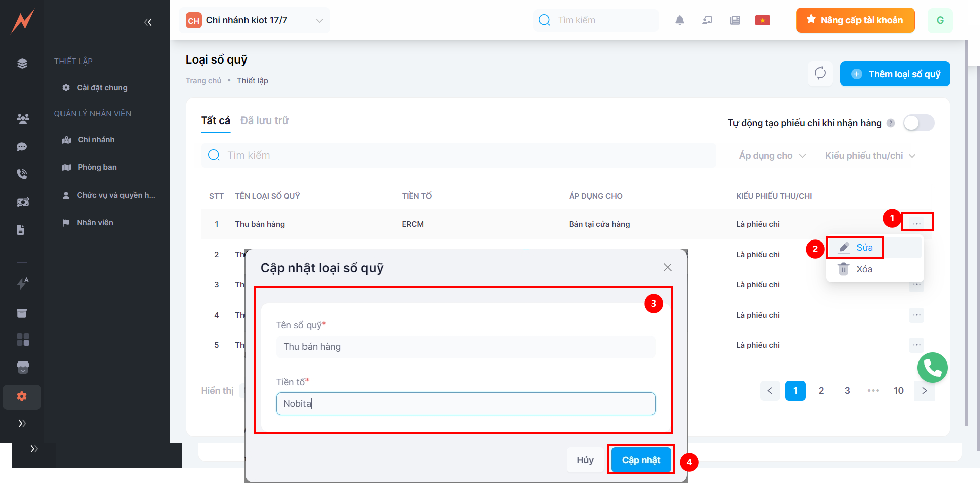Viewport: 980px width, 483px height.
Task: Click the Vietnam flag language icon
Action: point(762,20)
